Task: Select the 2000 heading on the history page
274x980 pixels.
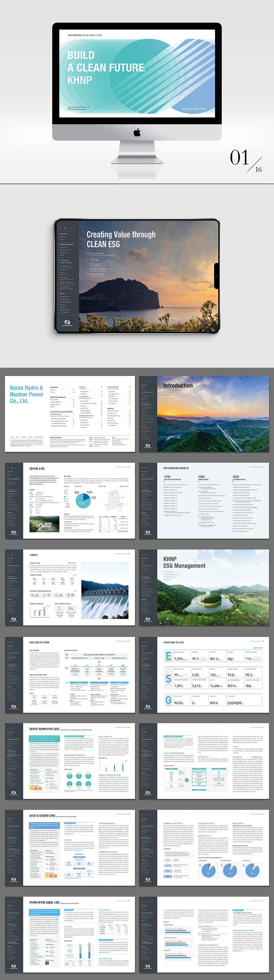Action: click(x=201, y=476)
